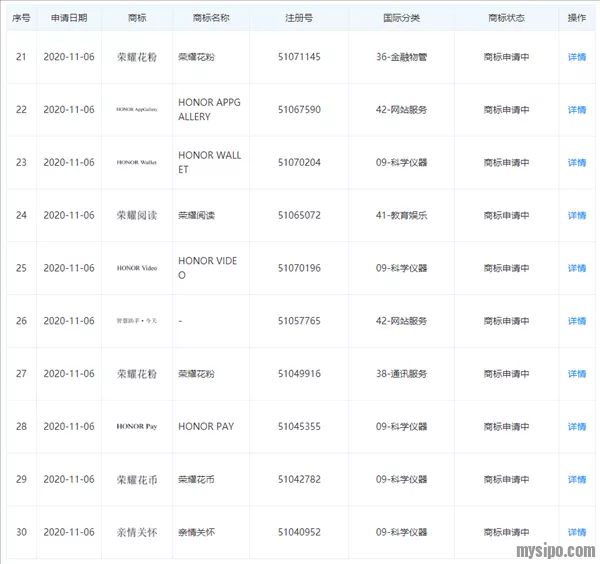The image size is (600, 564).
Task: Select the HONOR Video trademark logo
Action: 137,268
